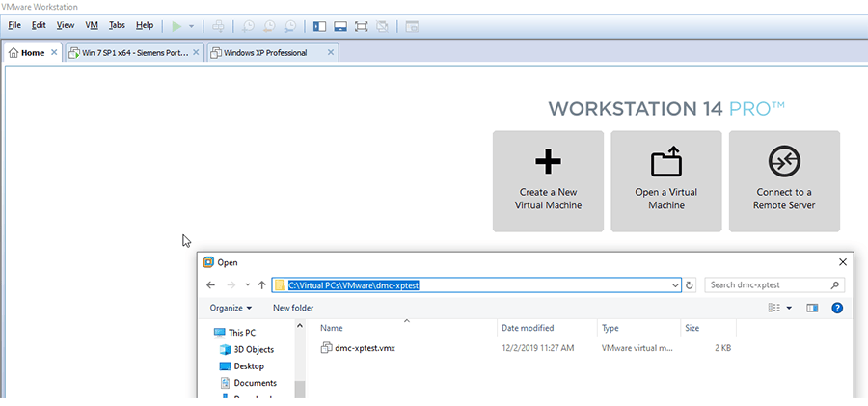Open Snapshot Manager toolbar icon

pyautogui.click(x=290, y=26)
